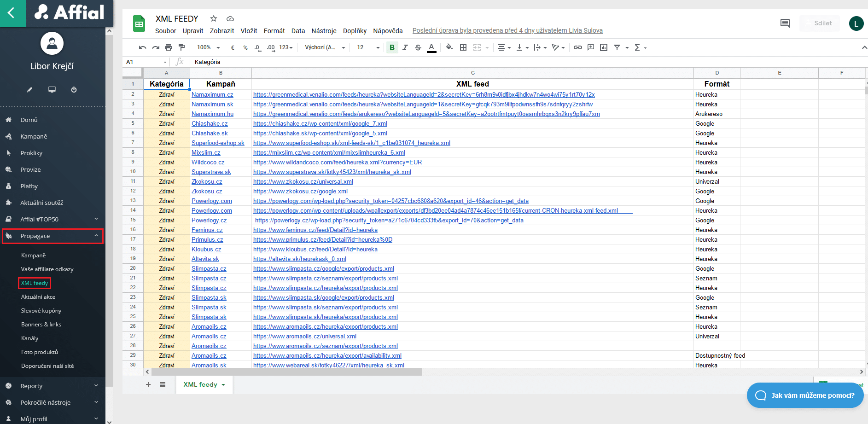Open Namaximum.cz campaign link
Image resolution: width=868 pixels, height=424 pixels.
pos(212,94)
